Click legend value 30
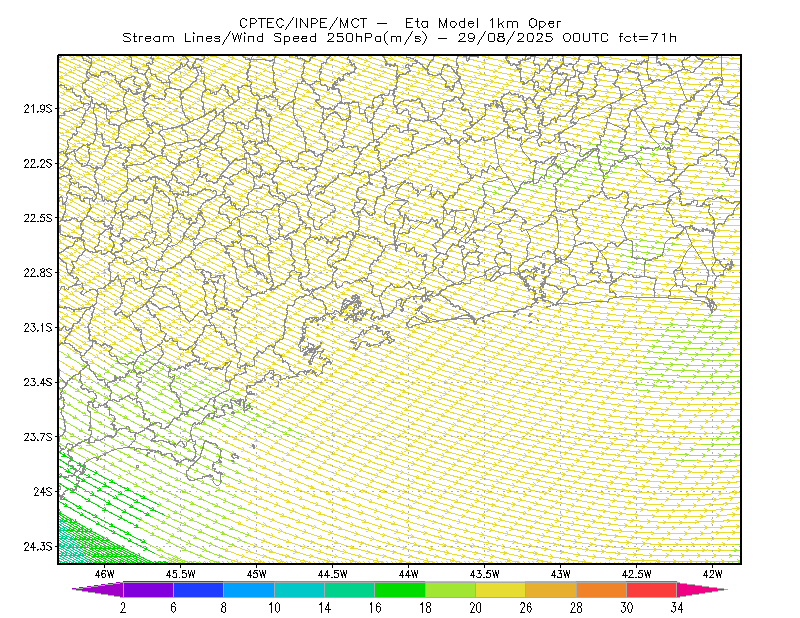800x618 pixels. tap(627, 608)
